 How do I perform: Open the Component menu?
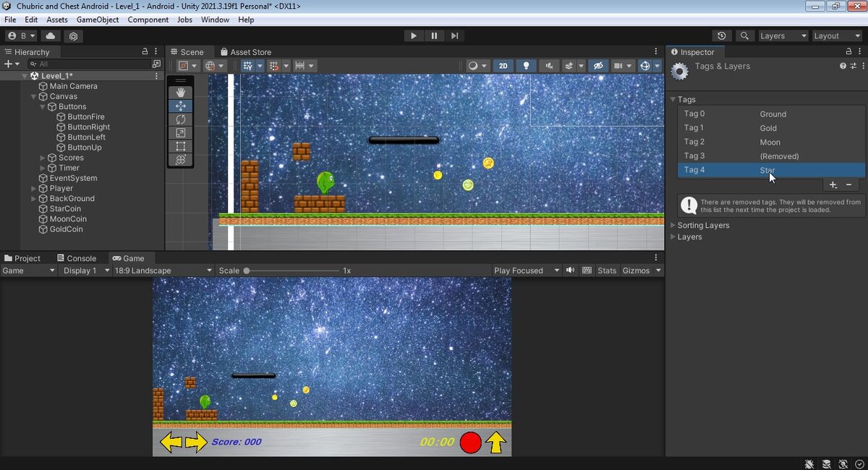point(148,20)
